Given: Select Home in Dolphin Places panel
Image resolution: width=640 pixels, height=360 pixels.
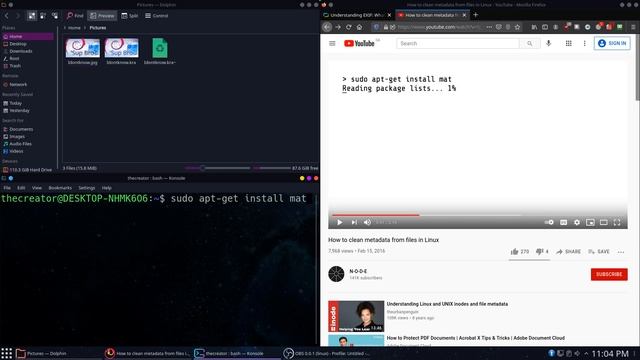Looking at the screenshot, I should 27,36.
